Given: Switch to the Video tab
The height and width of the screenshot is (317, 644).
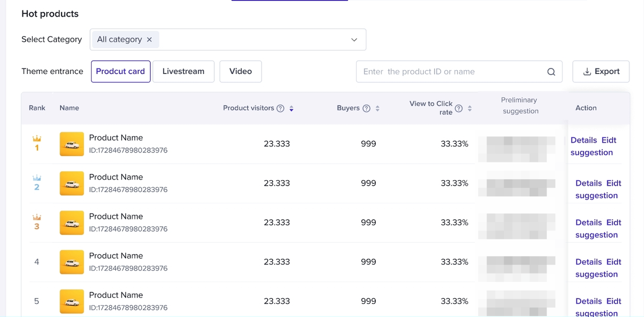Looking at the screenshot, I should click(240, 71).
